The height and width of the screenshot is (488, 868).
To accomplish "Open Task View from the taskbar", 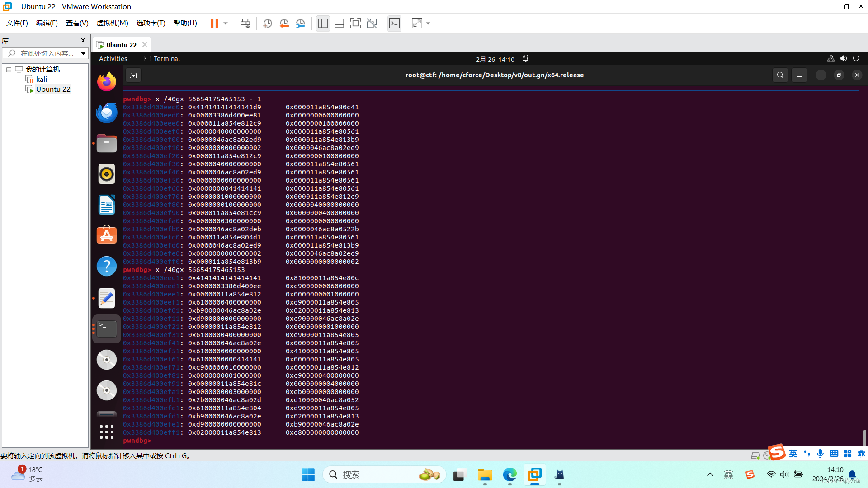I will click(x=460, y=475).
